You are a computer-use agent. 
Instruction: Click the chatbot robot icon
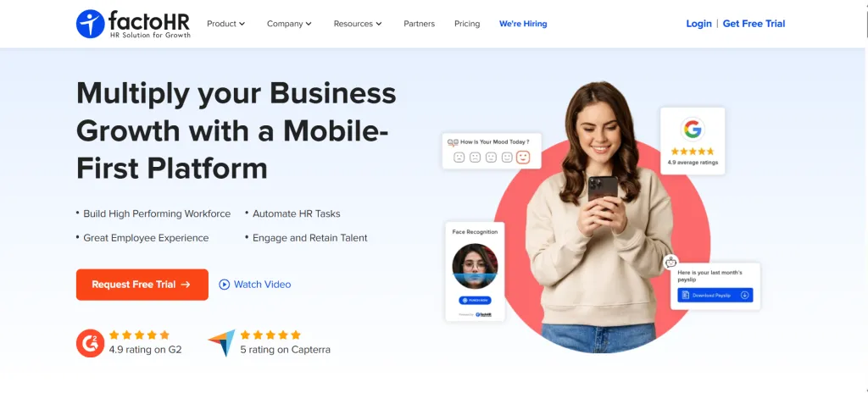coord(671,262)
